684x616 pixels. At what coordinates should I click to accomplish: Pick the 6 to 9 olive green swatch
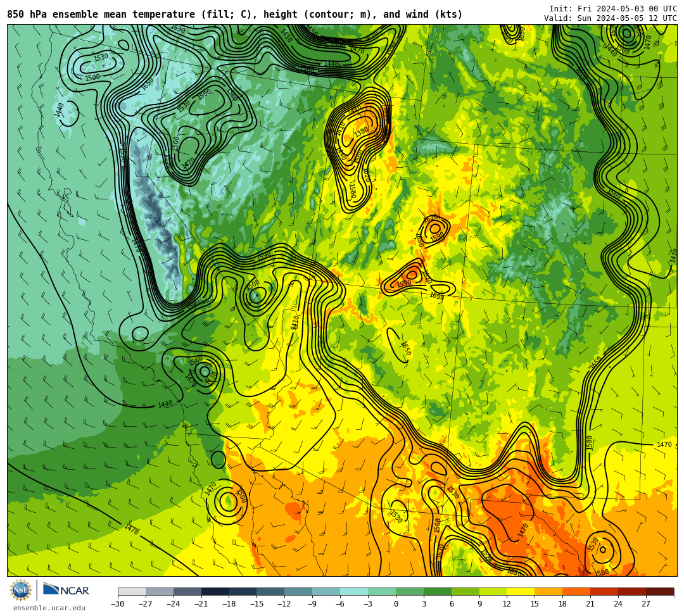coord(465,591)
